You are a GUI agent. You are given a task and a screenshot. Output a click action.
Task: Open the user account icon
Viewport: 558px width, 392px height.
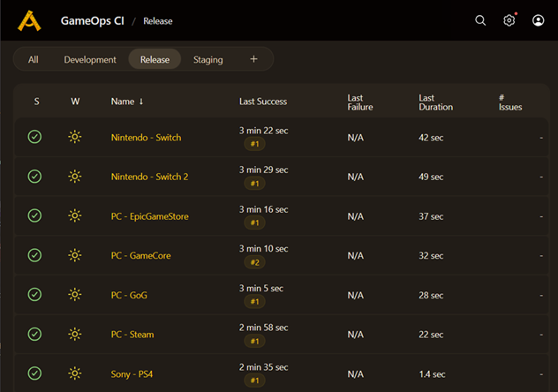[x=538, y=20]
